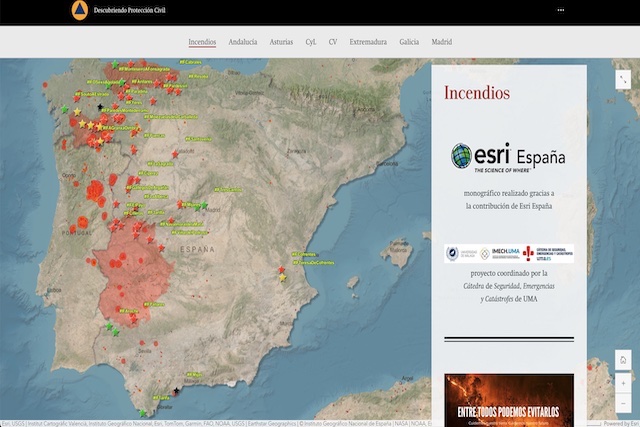Click the Esri España globe logo
640x427 pixels.
point(461,156)
